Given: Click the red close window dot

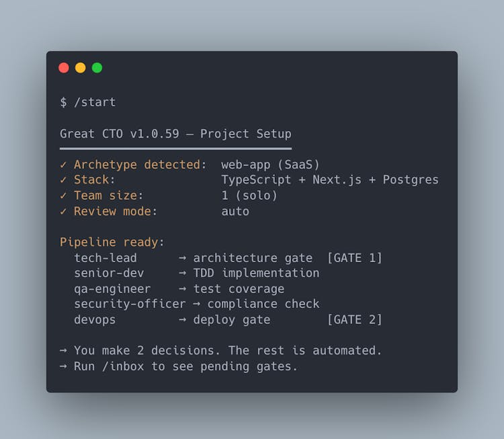Looking at the screenshot, I should coord(64,67).
